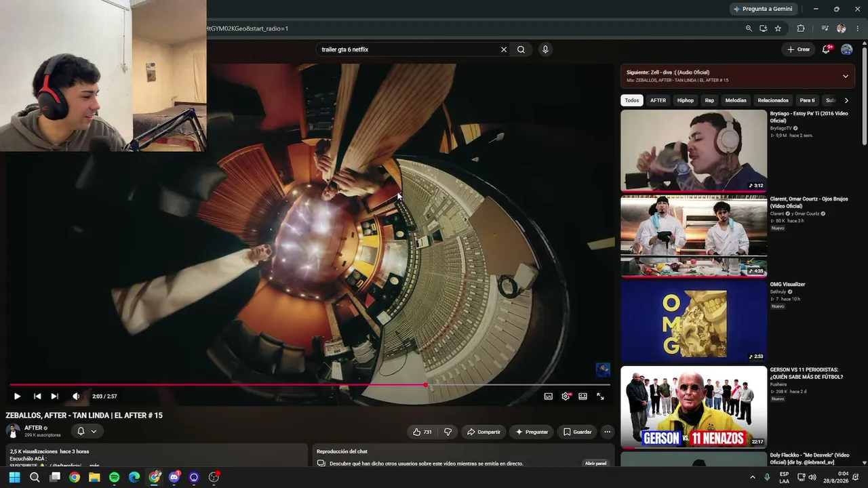868x488 pixels.
Task: Mute the video player volume
Action: pos(76,396)
